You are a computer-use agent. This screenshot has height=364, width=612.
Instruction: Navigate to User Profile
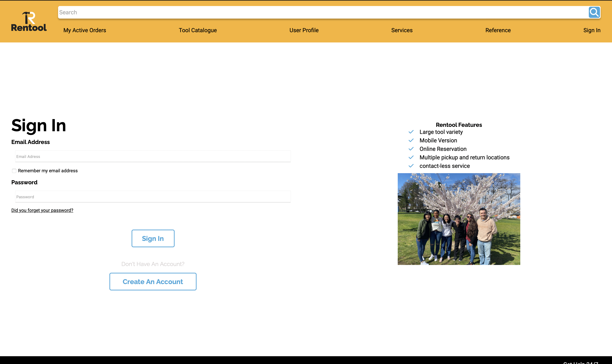[304, 30]
